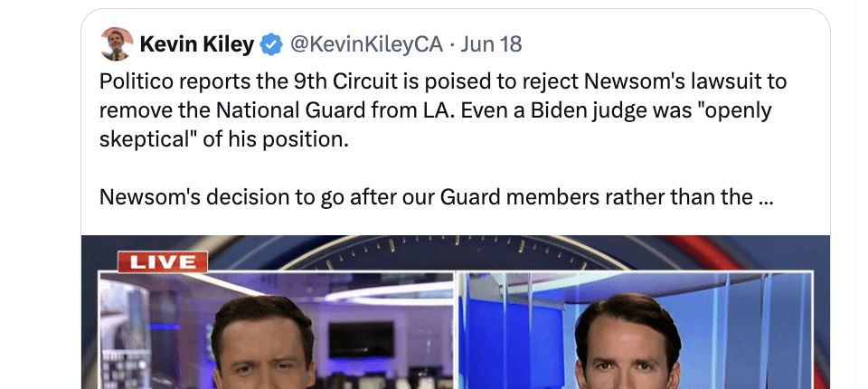Open the @KevinKileyCA handle link
Viewport: 868px width, 389px height.
point(366,43)
